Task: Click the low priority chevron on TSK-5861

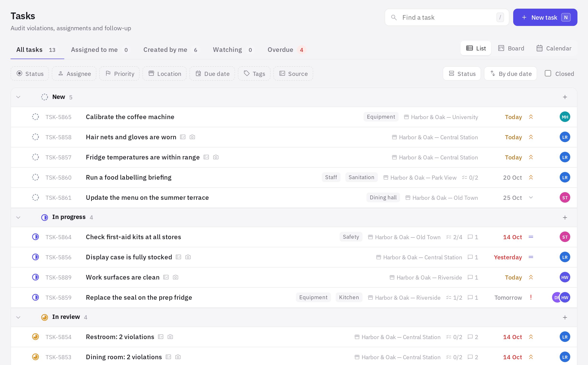Action: (x=531, y=197)
